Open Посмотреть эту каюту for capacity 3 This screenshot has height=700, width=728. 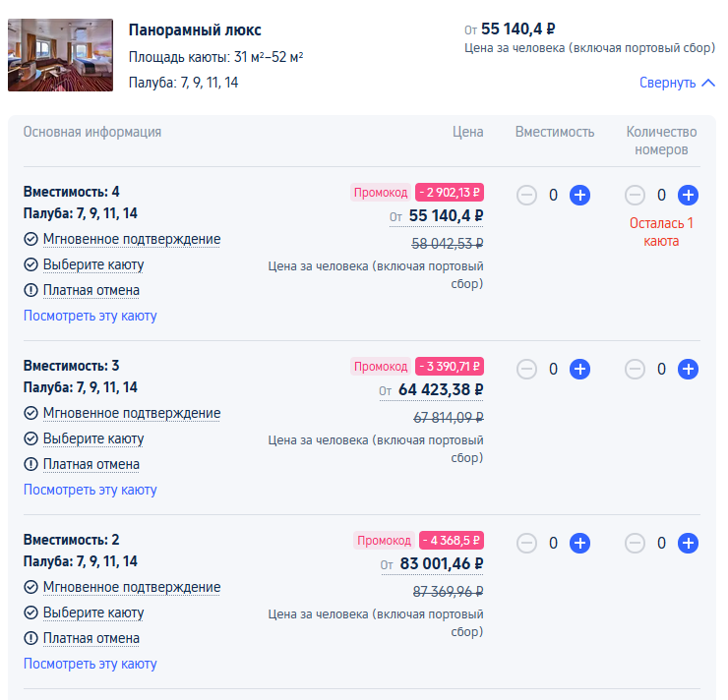point(91,490)
